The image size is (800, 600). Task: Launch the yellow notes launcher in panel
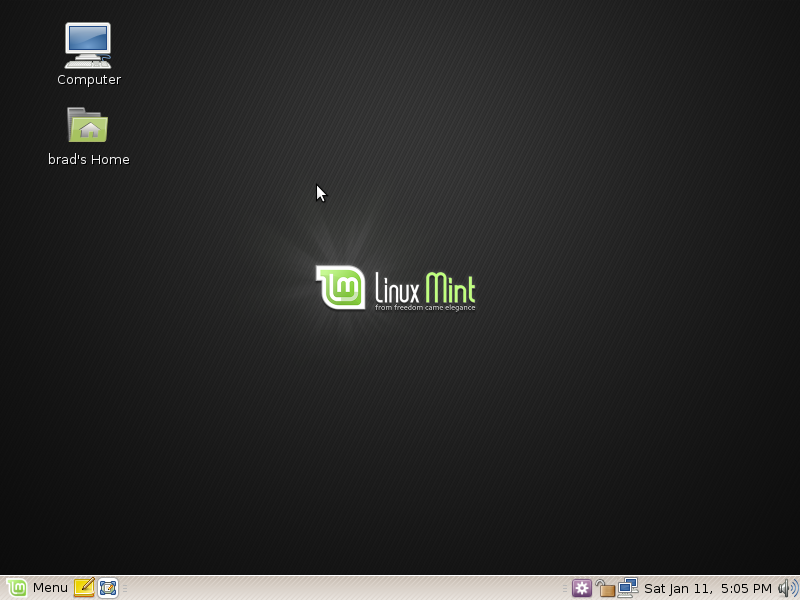tap(84, 588)
